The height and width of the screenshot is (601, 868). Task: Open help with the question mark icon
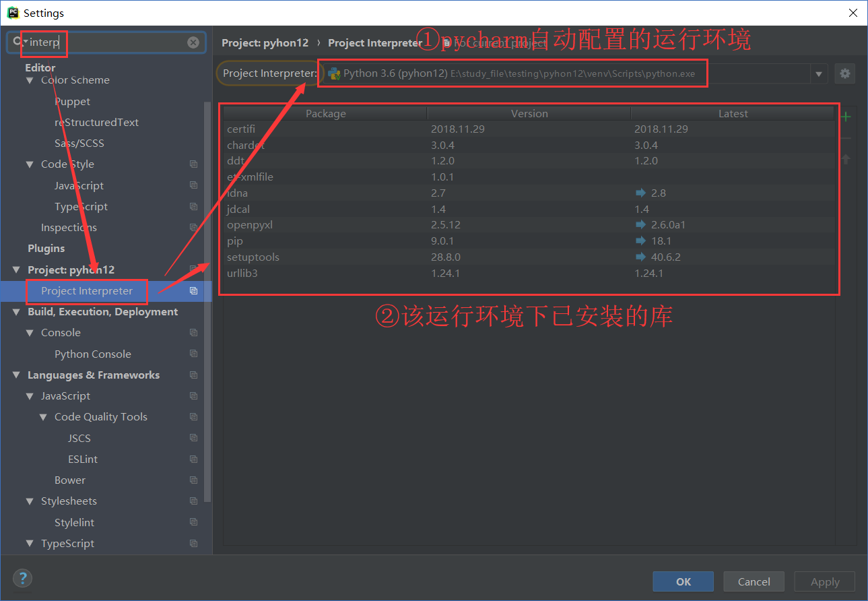pyautogui.click(x=22, y=578)
